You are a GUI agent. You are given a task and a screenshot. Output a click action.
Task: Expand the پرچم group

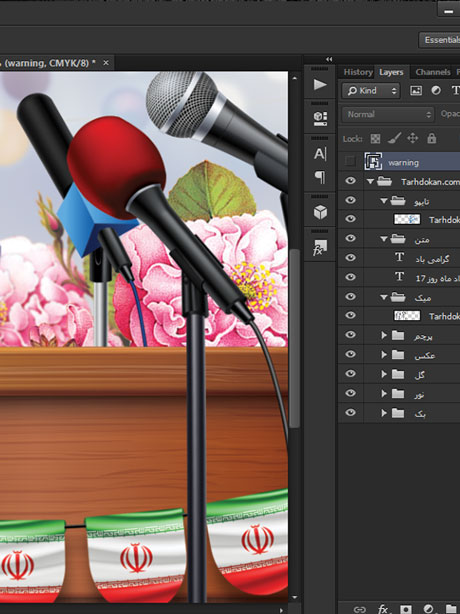[x=384, y=335]
